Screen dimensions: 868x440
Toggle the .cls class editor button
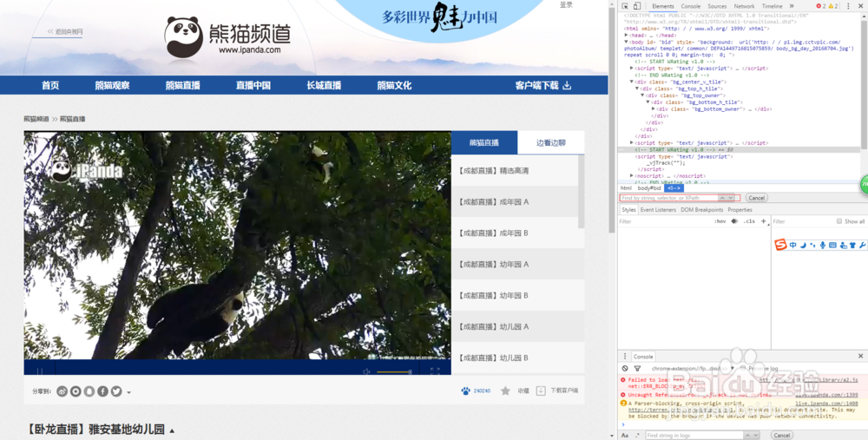749,221
